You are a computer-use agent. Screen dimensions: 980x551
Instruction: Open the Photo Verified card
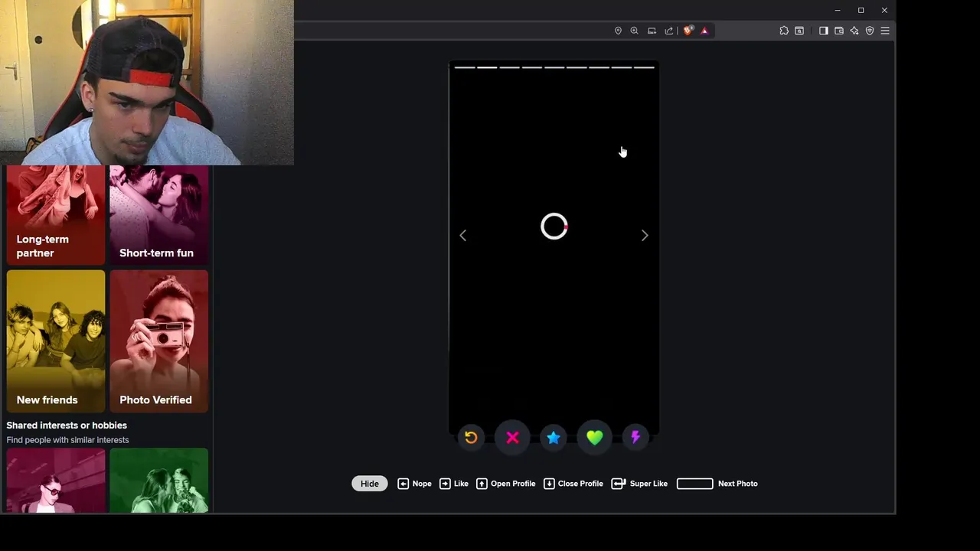[x=158, y=341]
